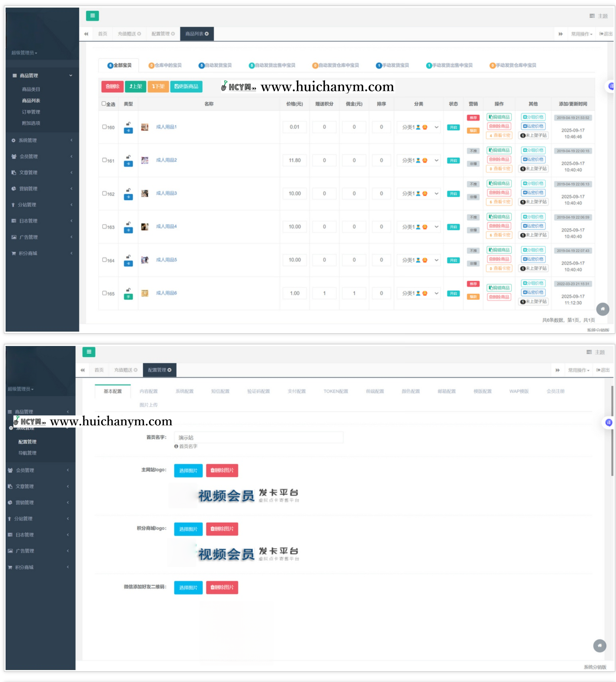This screenshot has width=616, height=682.
Task: Click the 首页名字 input field
Action: pos(259,437)
